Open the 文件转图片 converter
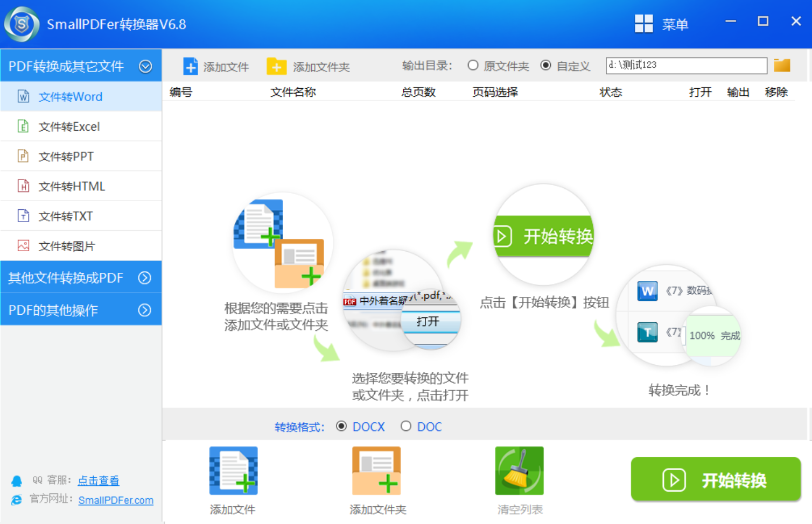The width and height of the screenshot is (812, 524). (x=66, y=246)
